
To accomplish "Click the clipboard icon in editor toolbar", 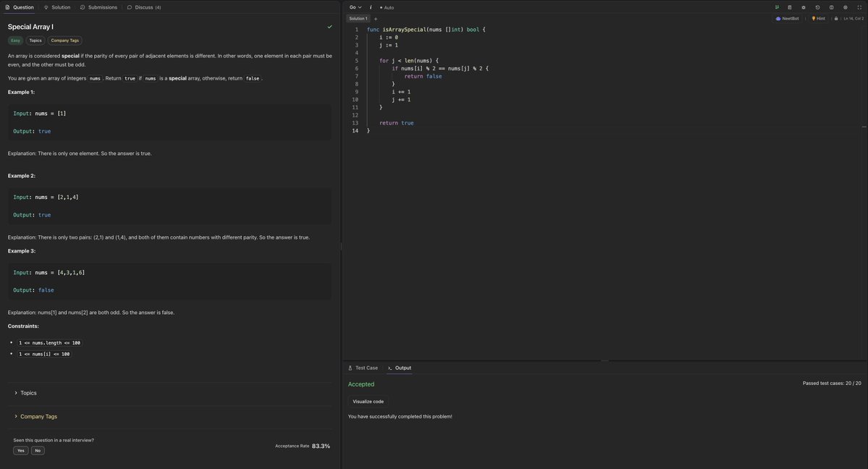I will coord(789,7).
